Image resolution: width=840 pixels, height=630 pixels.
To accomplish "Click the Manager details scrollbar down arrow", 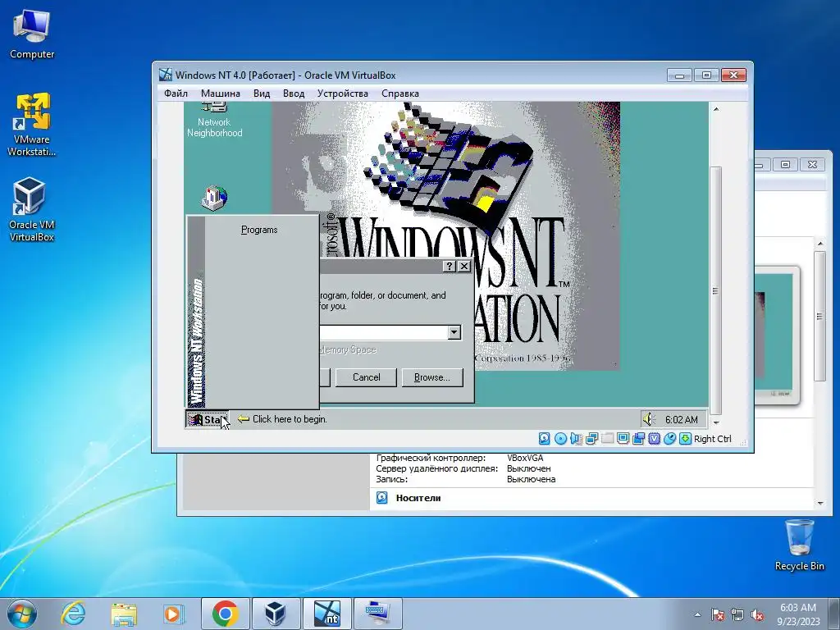I will coord(820,504).
